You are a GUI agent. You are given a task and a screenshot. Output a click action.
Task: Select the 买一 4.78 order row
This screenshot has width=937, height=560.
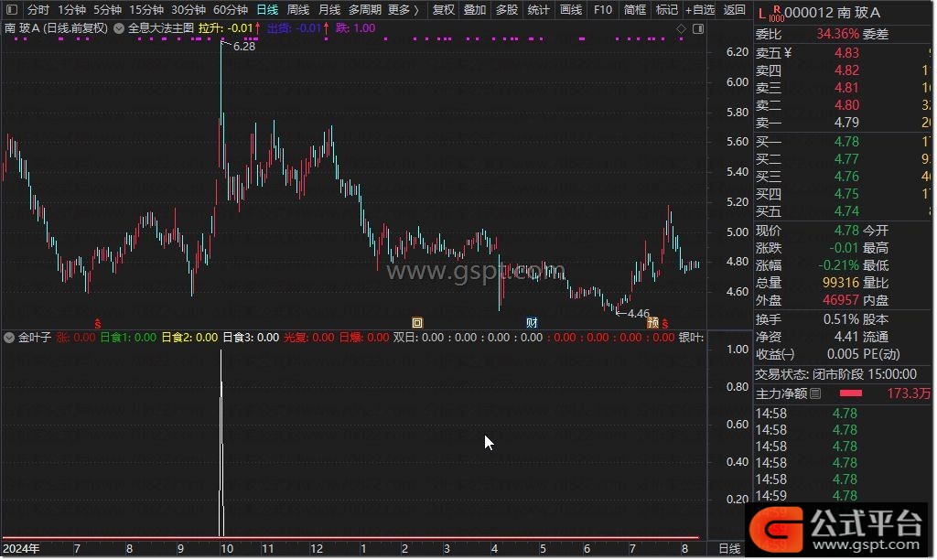pyautogui.click(x=843, y=142)
